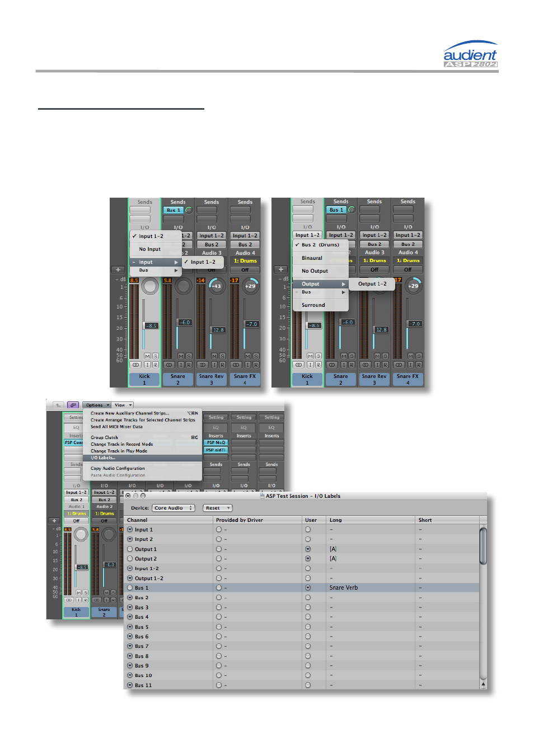Click back arrow icon beside link icon

coord(58,405)
